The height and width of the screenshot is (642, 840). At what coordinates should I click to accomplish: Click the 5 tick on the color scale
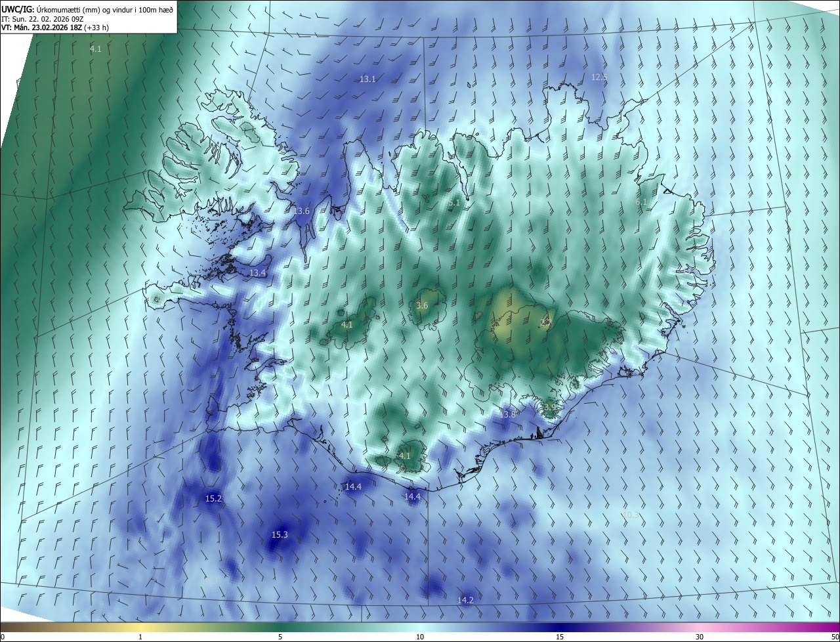[280, 637]
